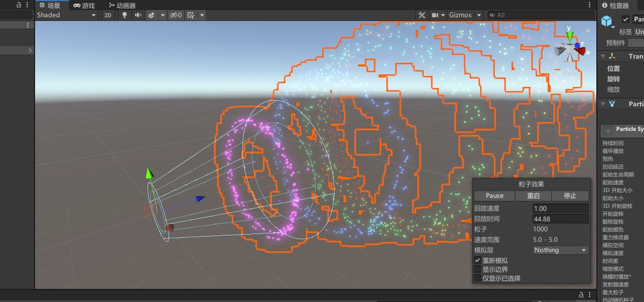Open the component tools wrench icon
The height and width of the screenshot is (302, 644).
(x=421, y=15)
